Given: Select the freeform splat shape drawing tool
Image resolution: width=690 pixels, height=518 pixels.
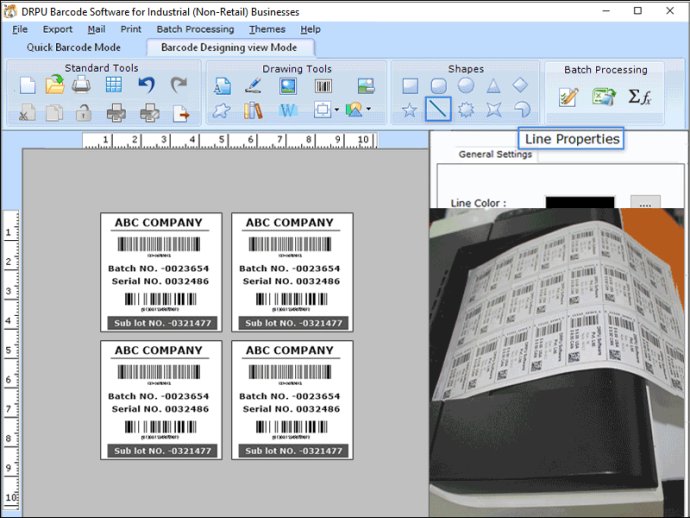Looking at the screenshot, I should point(221,110).
